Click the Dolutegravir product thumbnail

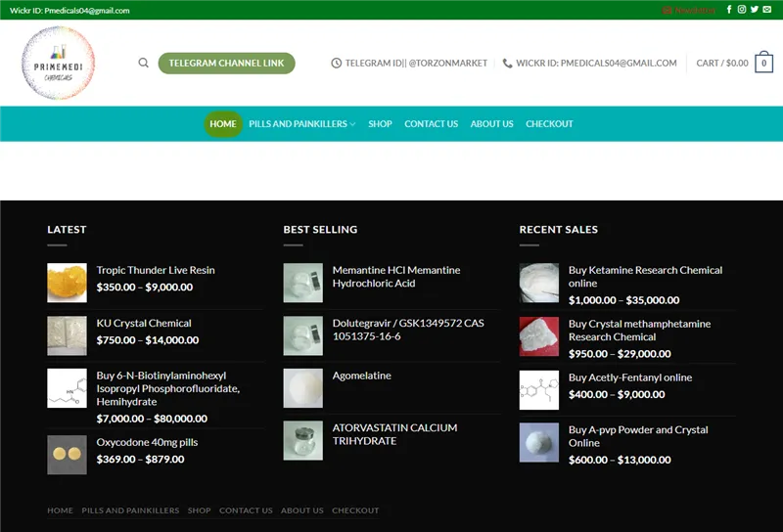[303, 335]
